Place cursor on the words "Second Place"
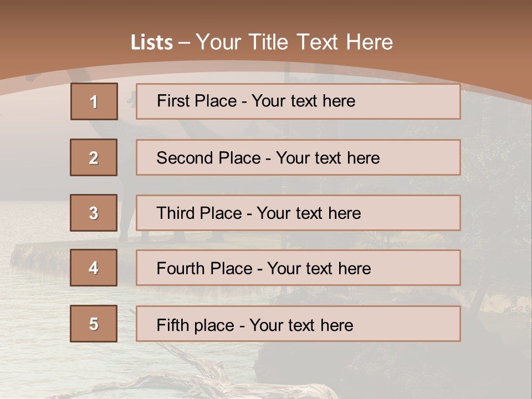 208,158
